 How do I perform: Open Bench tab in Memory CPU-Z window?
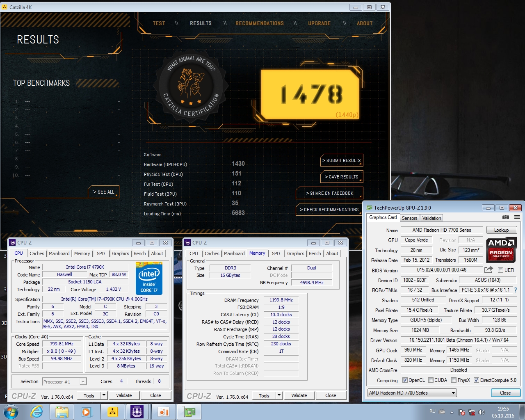click(x=315, y=253)
